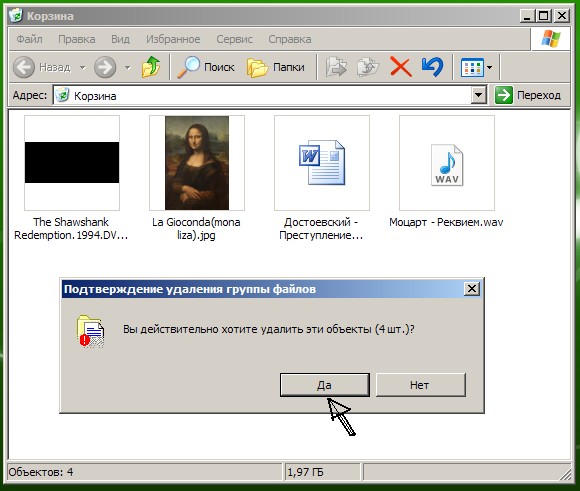The image size is (580, 491).
Task: Click the blue Undo arrow icon
Action: click(432, 67)
